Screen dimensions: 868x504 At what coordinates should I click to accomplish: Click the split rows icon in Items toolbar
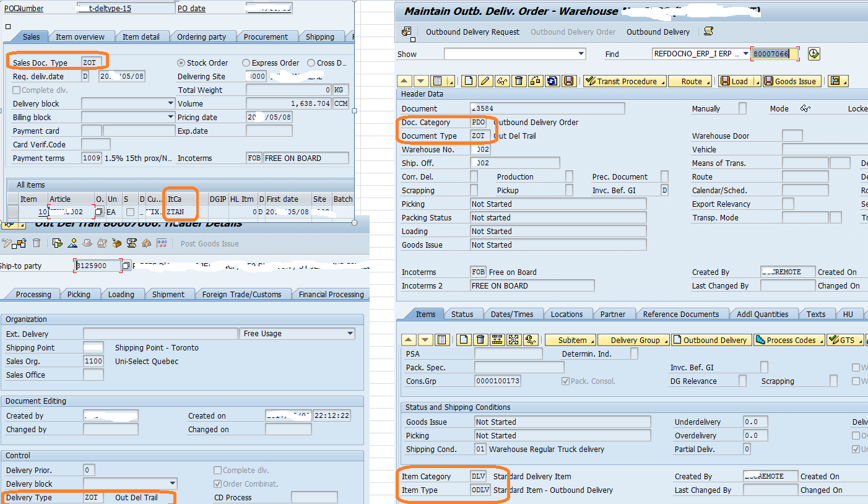point(497,340)
